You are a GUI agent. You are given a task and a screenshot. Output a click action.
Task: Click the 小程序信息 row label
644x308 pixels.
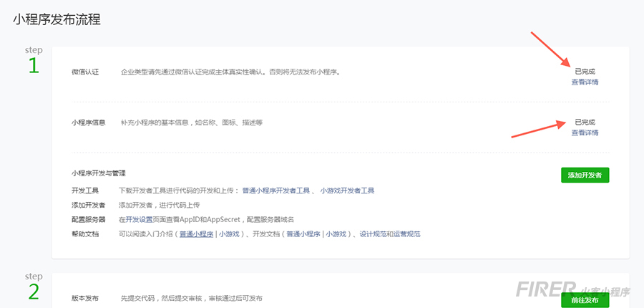(88, 122)
